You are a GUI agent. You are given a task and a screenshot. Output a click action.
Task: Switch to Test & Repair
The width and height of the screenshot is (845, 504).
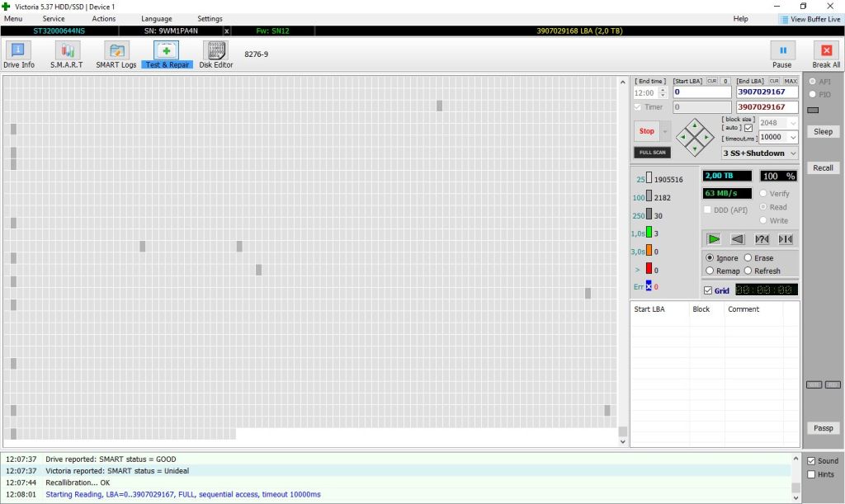[167, 55]
